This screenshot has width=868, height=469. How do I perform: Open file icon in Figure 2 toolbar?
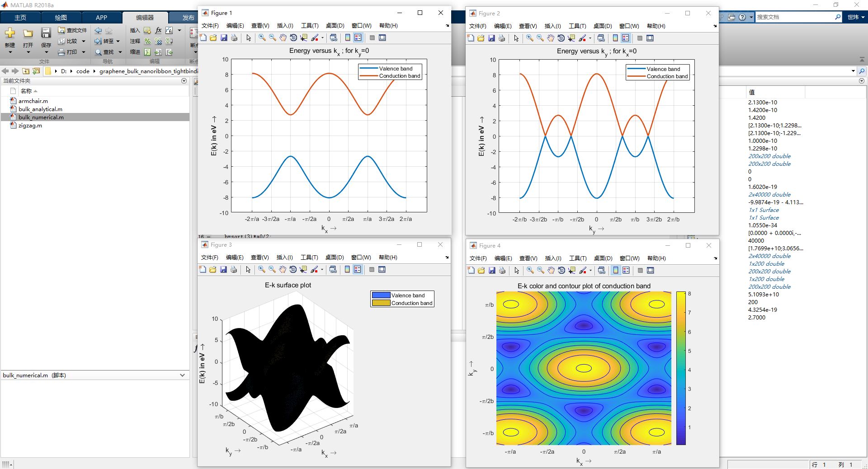[x=481, y=38]
